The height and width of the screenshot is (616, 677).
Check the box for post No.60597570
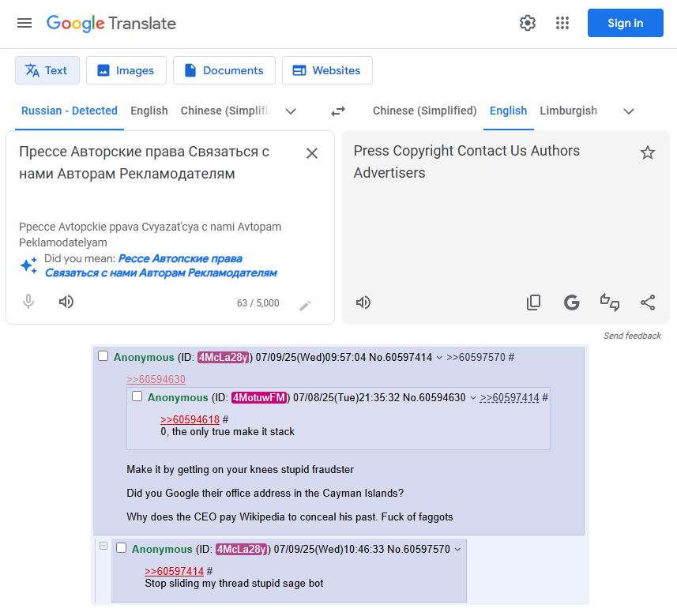122,548
